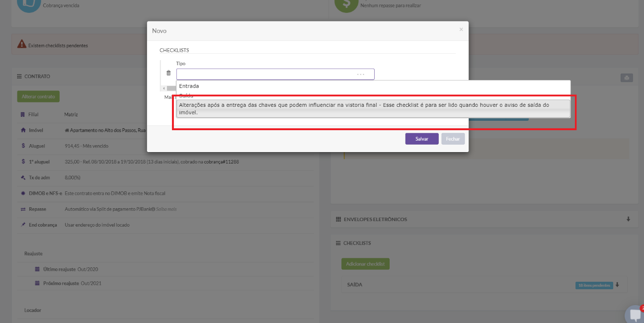Expand the SAÍDA checklist arrow

pyautogui.click(x=617, y=285)
